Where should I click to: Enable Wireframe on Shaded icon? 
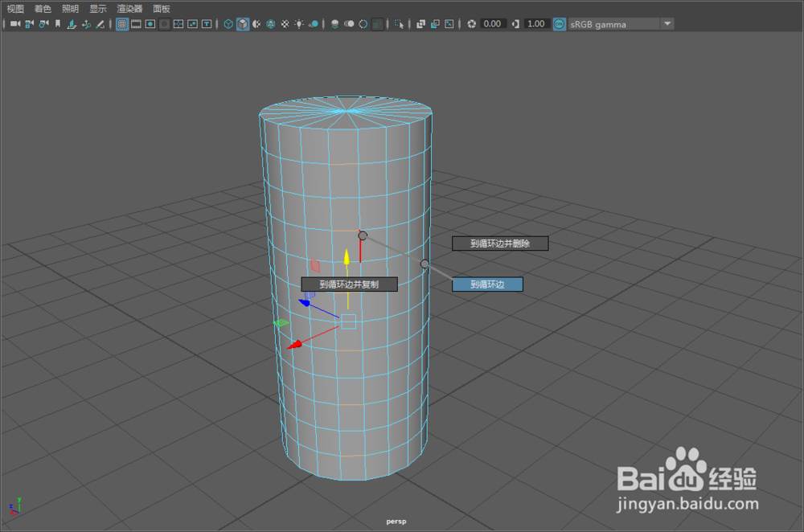[271, 24]
